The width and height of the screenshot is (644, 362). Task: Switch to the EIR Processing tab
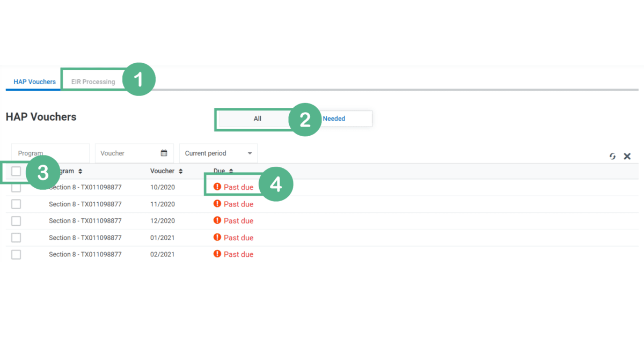coord(93,82)
